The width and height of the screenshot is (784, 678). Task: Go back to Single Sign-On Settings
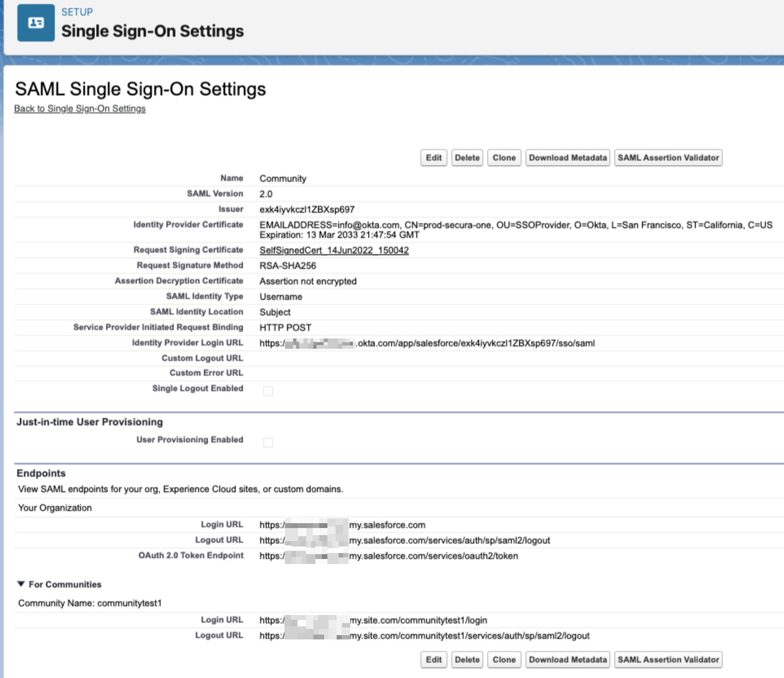point(80,108)
